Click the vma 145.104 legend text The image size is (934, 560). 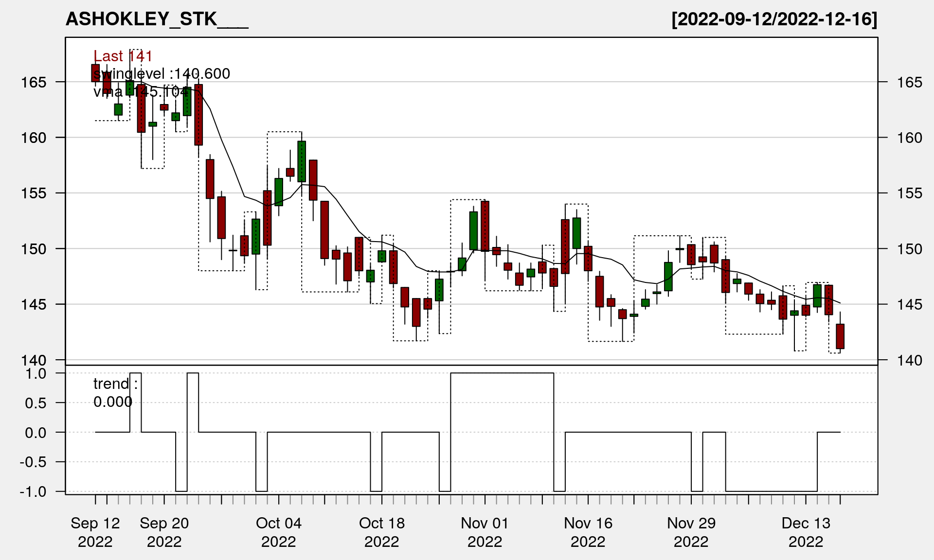click(x=140, y=91)
